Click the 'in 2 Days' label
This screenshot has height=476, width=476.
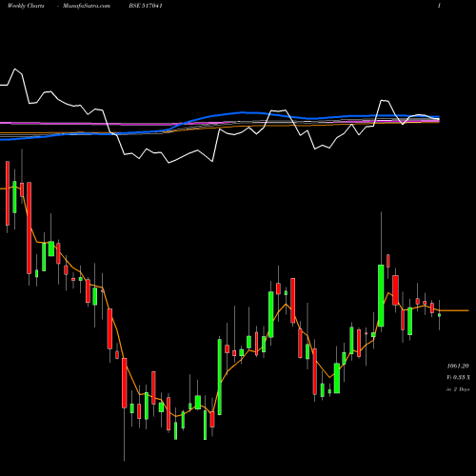pos(458,389)
